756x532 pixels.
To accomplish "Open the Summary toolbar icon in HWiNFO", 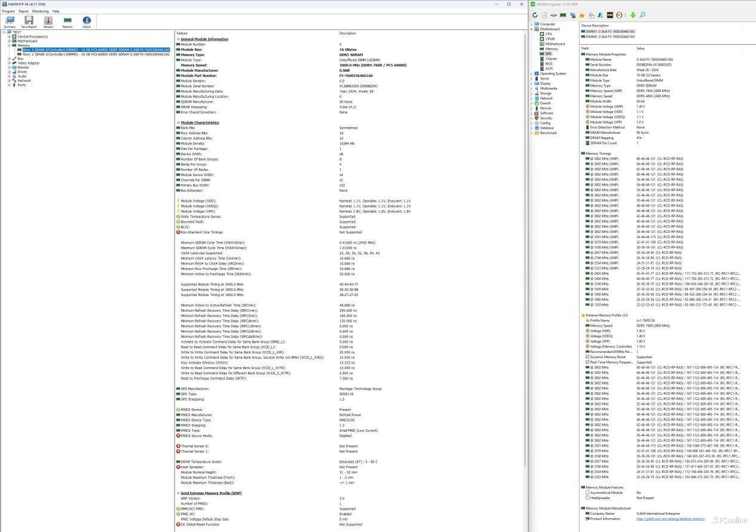I will tap(10, 21).
